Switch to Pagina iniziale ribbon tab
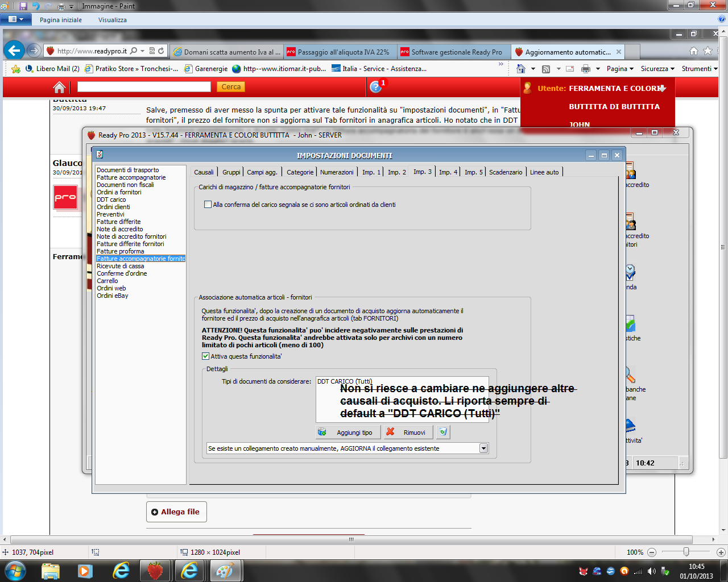The height and width of the screenshot is (582, 728). pyautogui.click(x=61, y=20)
